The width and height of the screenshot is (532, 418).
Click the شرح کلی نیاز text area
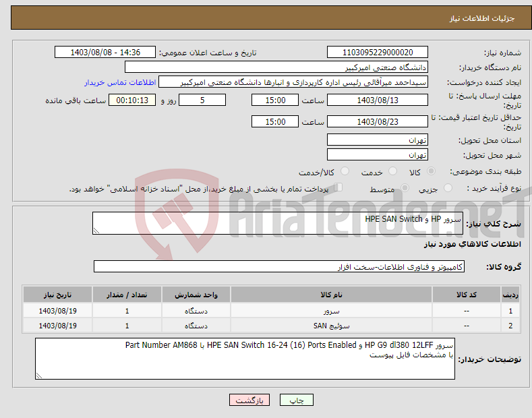tap(278, 223)
